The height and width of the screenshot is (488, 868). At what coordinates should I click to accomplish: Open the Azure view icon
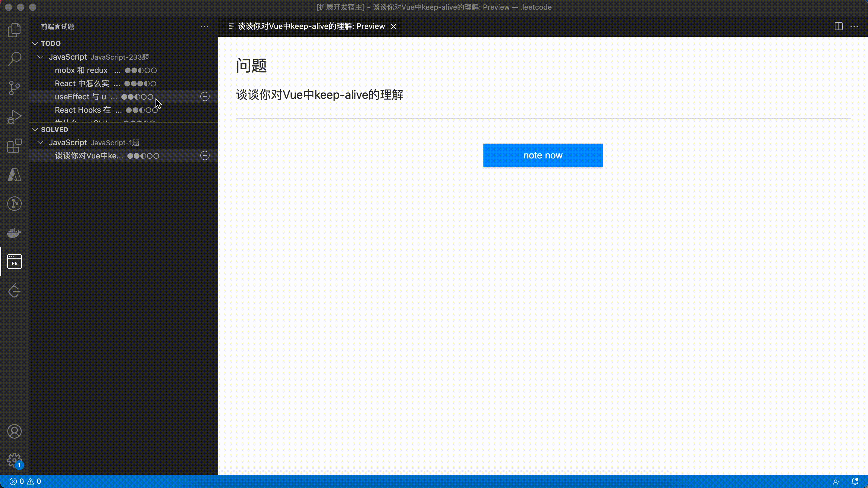14,175
